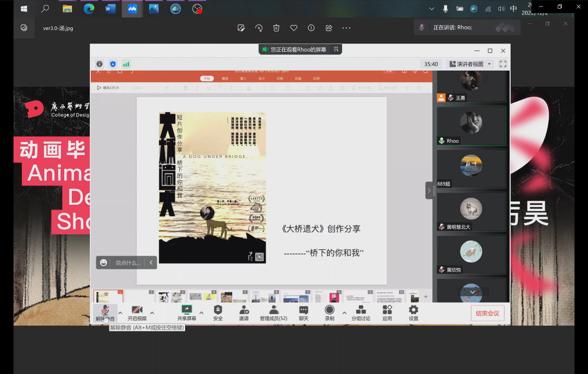Open video options arrow beside 开启视频

[152, 312]
